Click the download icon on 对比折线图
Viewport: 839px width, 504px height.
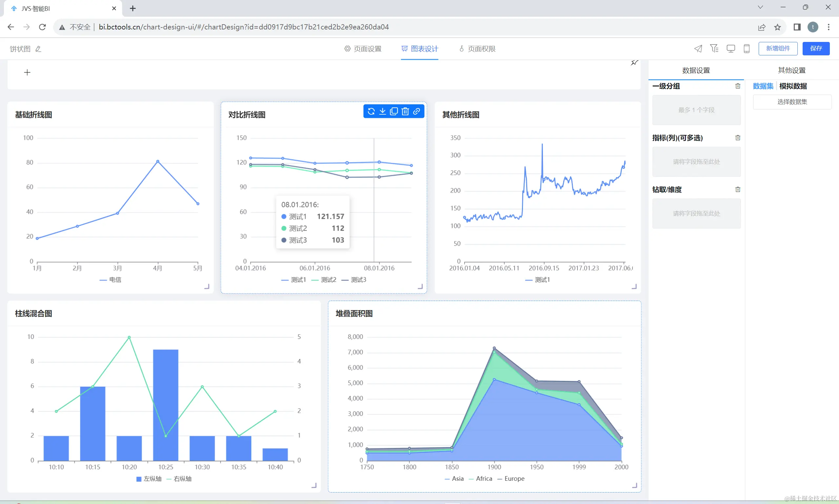click(x=382, y=111)
